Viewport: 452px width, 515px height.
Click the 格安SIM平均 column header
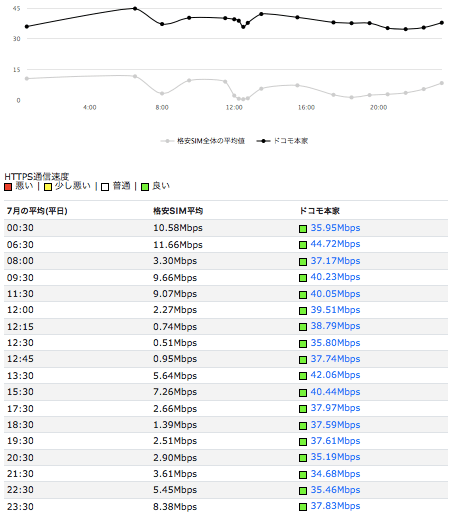[178, 211]
